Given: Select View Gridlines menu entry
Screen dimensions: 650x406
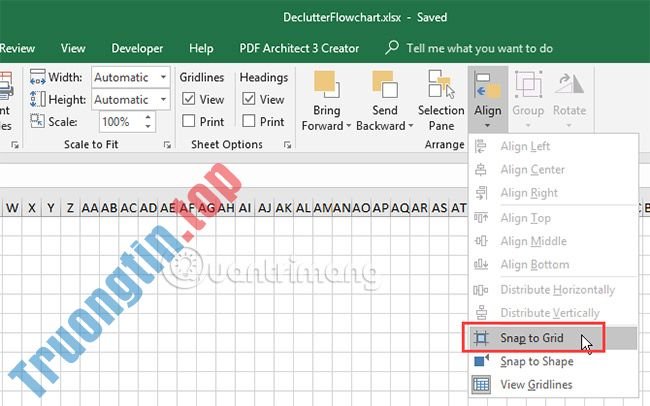Looking at the screenshot, I should pyautogui.click(x=554, y=384).
